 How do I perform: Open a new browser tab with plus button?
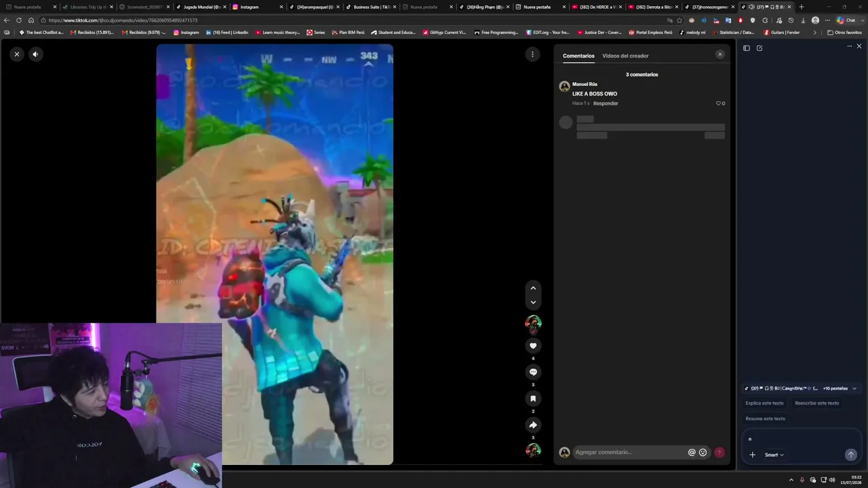pyautogui.click(x=801, y=7)
